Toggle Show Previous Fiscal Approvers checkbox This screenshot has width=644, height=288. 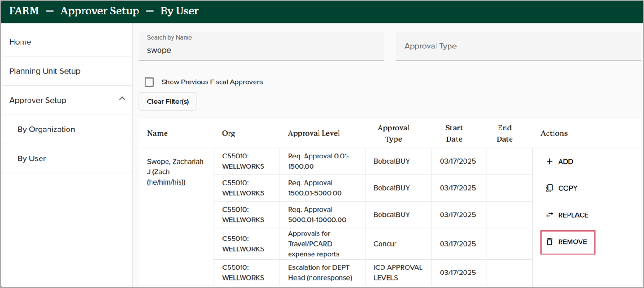(x=149, y=82)
